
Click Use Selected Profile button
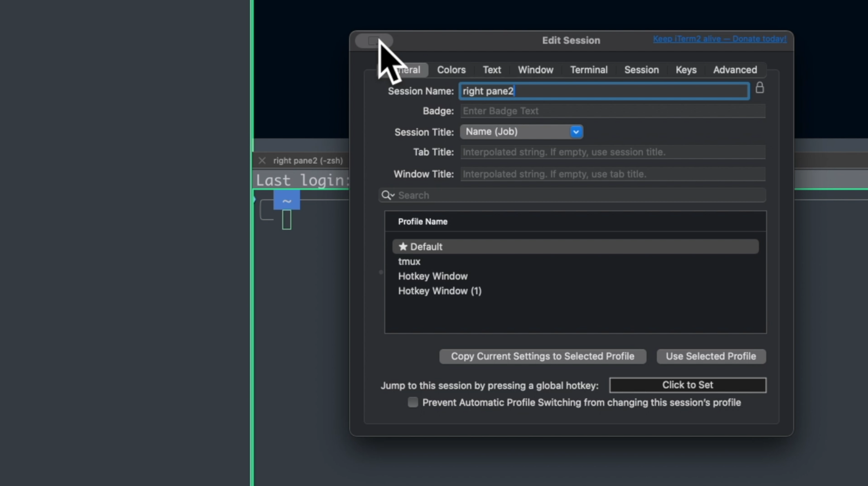(x=711, y=356)
